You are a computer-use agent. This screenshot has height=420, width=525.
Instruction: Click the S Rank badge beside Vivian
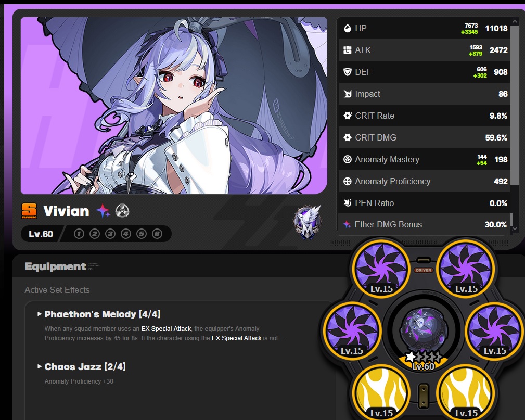coord(29,211)
